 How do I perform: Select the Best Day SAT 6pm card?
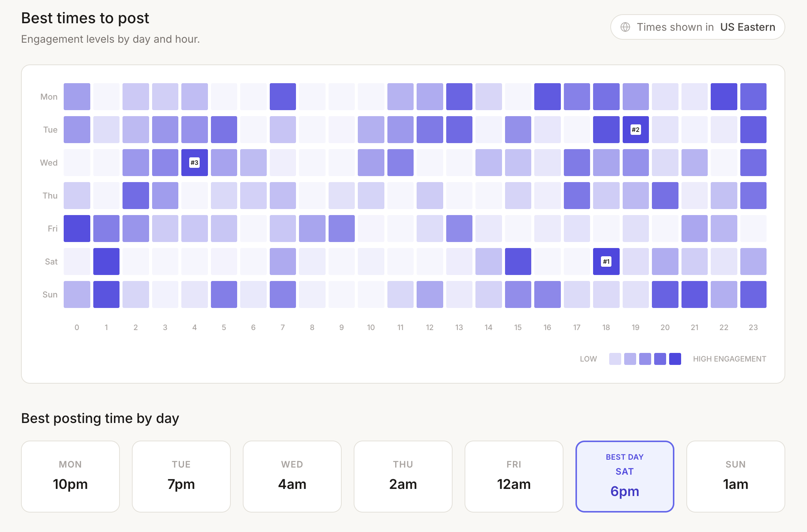625,476
